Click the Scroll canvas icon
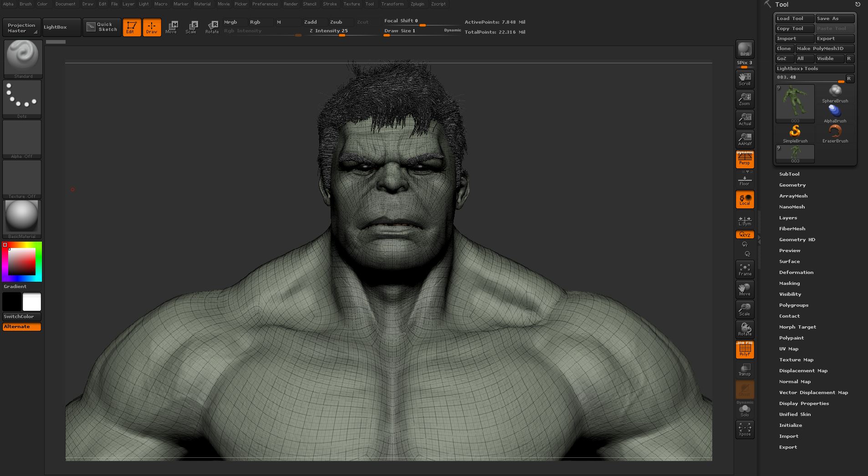Image resolution: width=868 pixels, height=476 pixels. click(x=745, y=79)
